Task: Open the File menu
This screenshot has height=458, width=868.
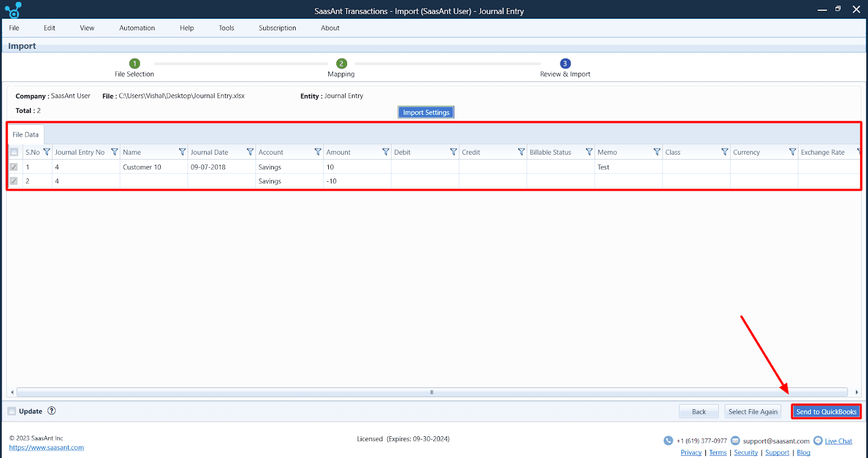Action: pos(14,28)
